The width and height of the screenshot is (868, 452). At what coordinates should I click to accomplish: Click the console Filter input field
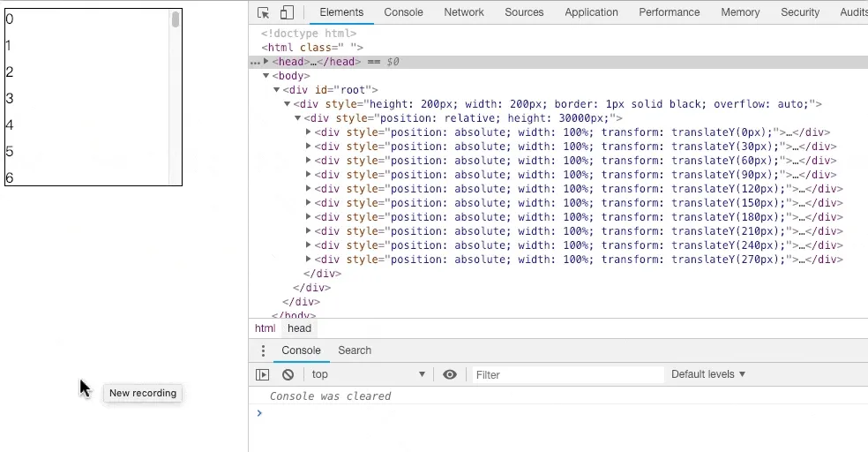(x=567, y=375)
